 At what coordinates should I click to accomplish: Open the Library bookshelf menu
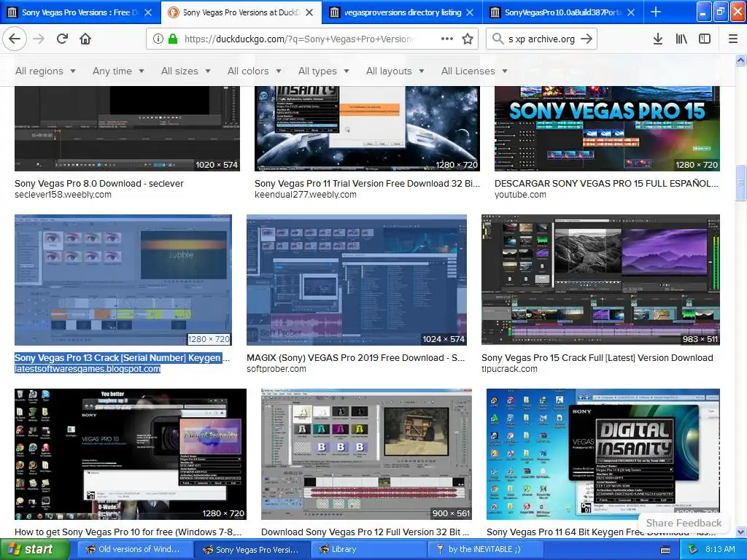(681, 39)
